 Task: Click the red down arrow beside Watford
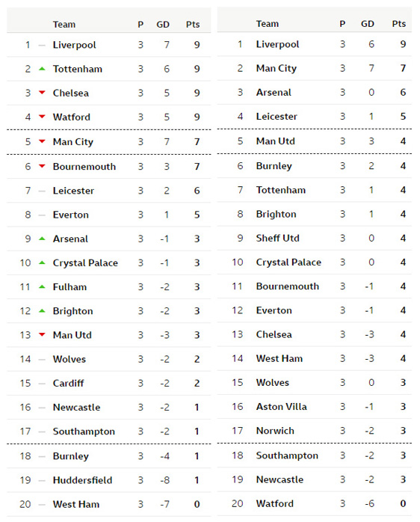[42, 117]
